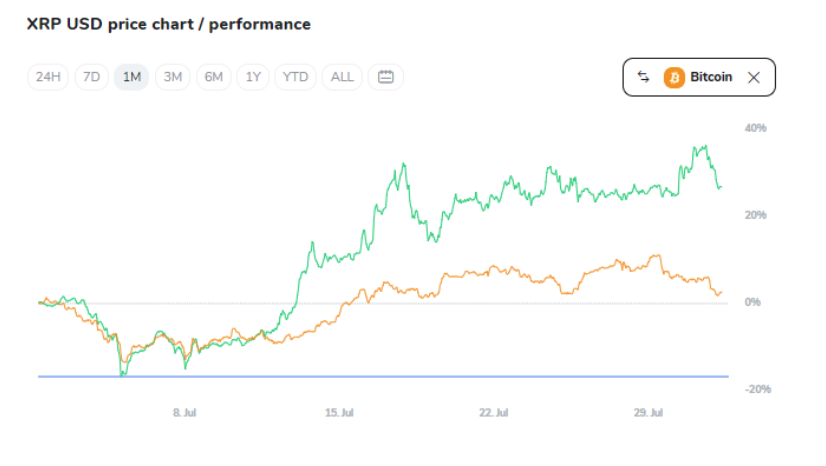Show ALL price history

[x=342, y=77]
